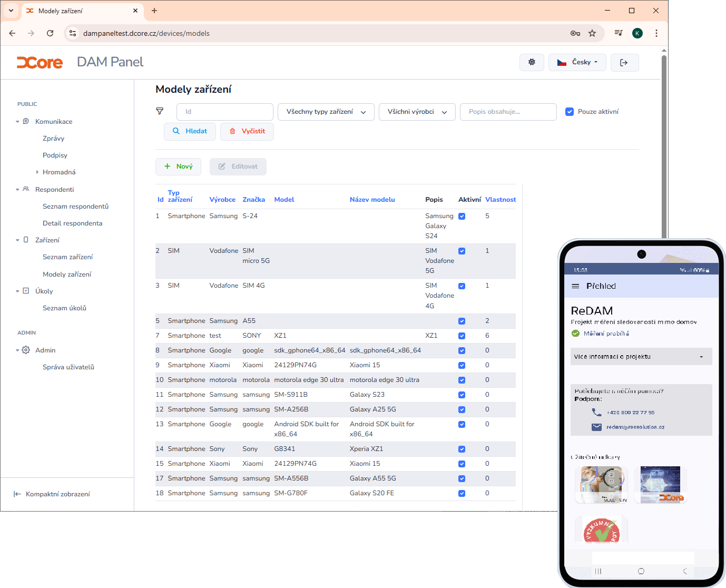Collapse the Respondenti tree section
The height and width of the screenshot is (588, 726).
(17, 190)
